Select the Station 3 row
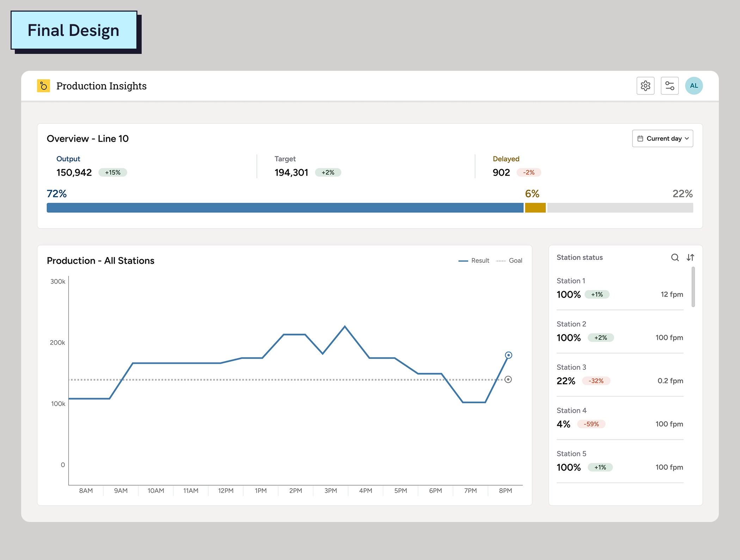The width and height of the screenshot is (740, 560). pyautogui.click(x=619, y=375)
